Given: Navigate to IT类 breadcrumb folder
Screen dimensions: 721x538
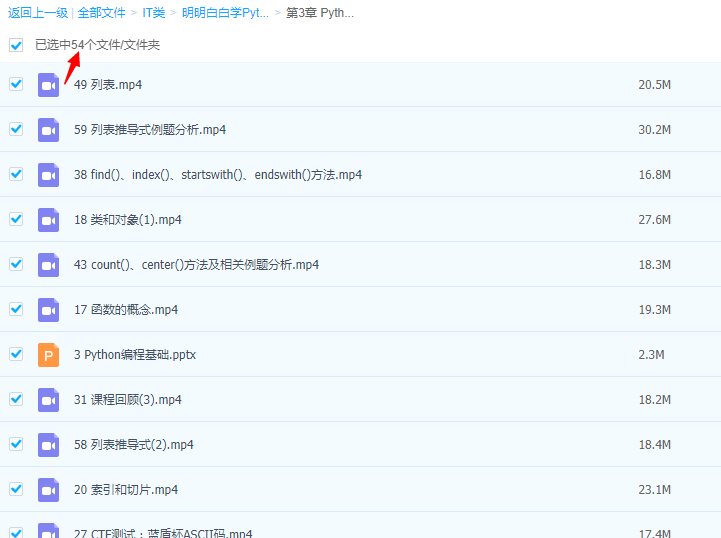Looking at the screenshot, I should 154,13.
